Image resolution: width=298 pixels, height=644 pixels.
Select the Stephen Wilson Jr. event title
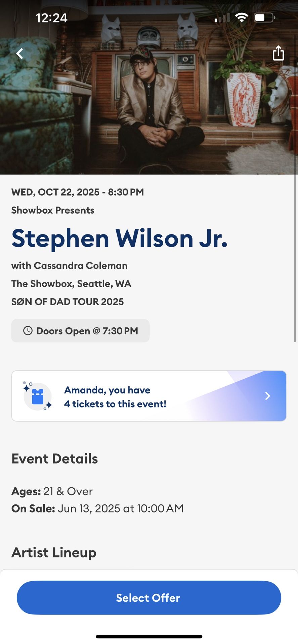(x=120, y=238)
